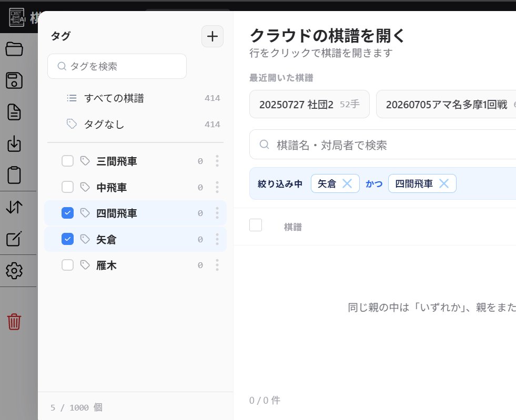516x420 pixels.
Task: Remove the 四間飛車 filter chip
Action: tap(444, 183)
